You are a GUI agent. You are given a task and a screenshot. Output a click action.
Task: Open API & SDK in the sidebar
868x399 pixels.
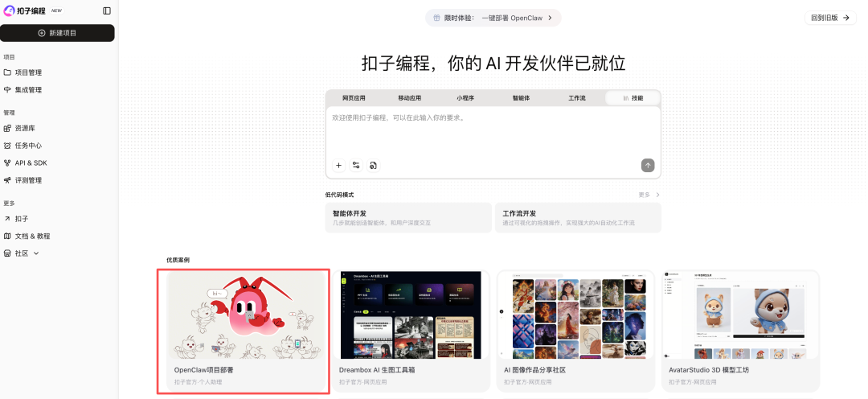click(x=31, y=162)
